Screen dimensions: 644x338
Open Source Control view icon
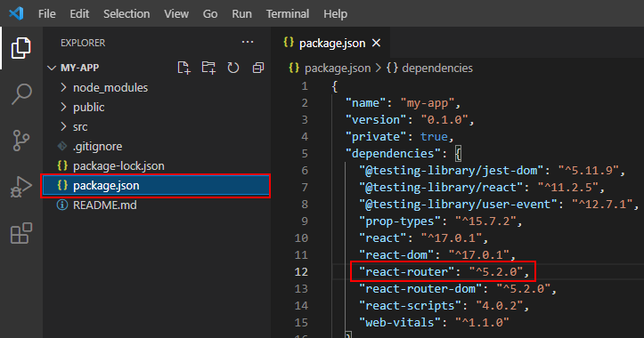coord(21,141)
